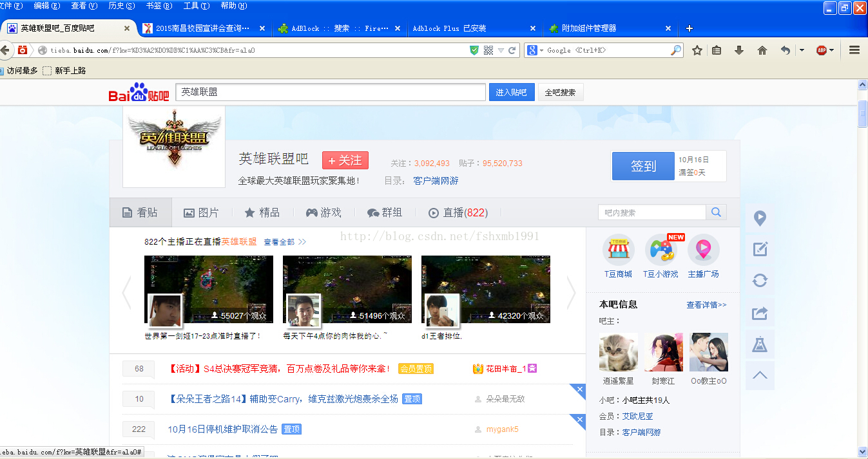Click the browser URL address field

[x=258, y=50]
